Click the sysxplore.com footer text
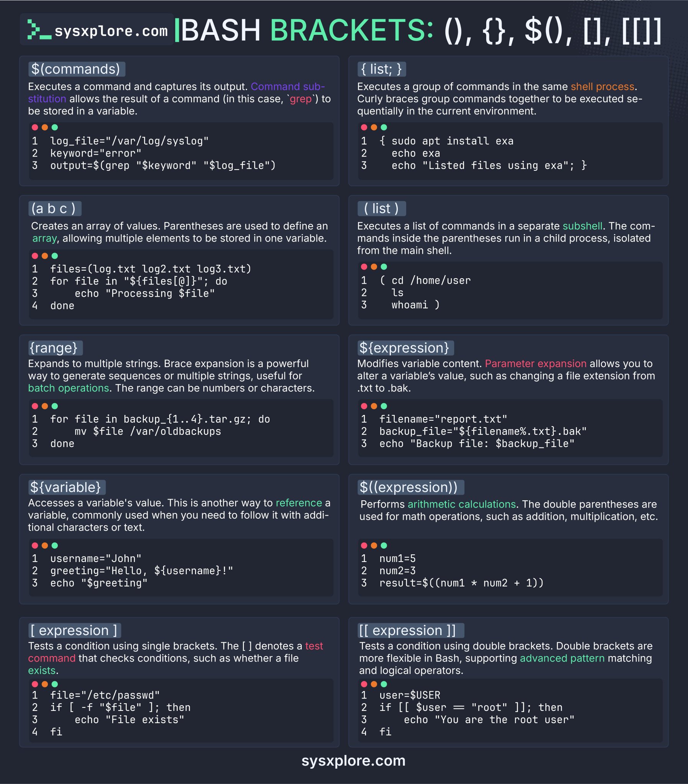This screenshot has height=784, width=688. pos(353,761)
